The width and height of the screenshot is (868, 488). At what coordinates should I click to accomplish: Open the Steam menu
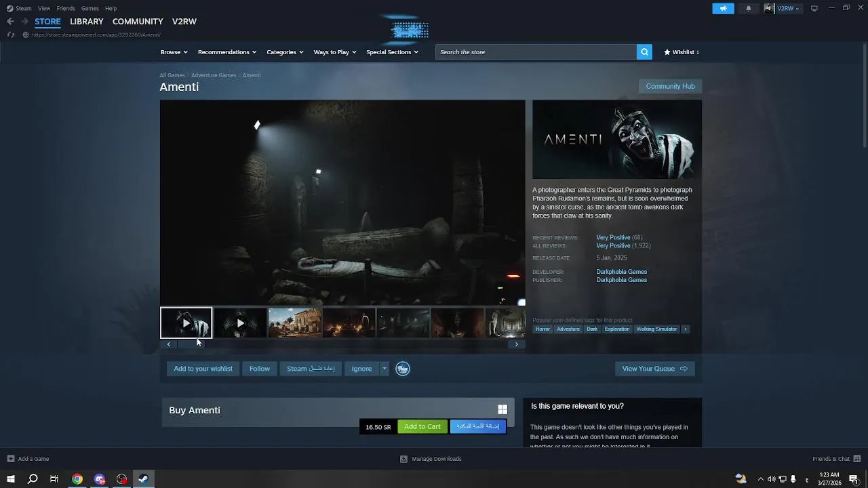coord(20,8)
